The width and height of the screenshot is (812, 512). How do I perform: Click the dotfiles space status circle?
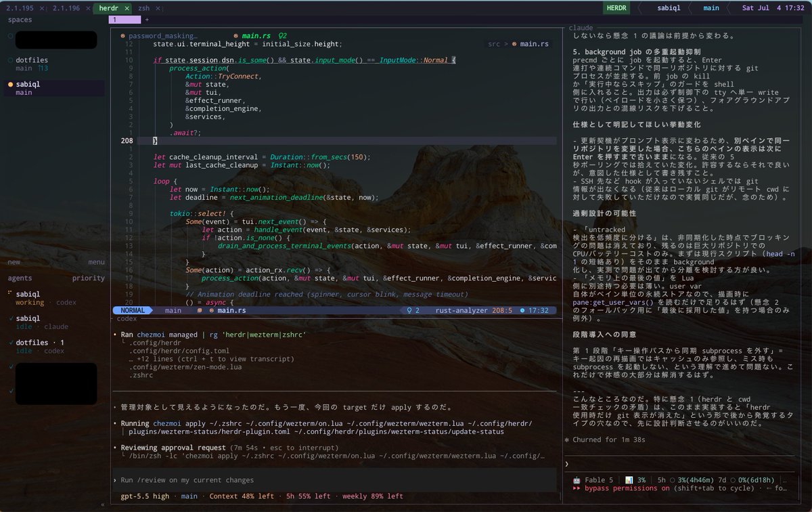pyautogui.click(x=10, y=60)
